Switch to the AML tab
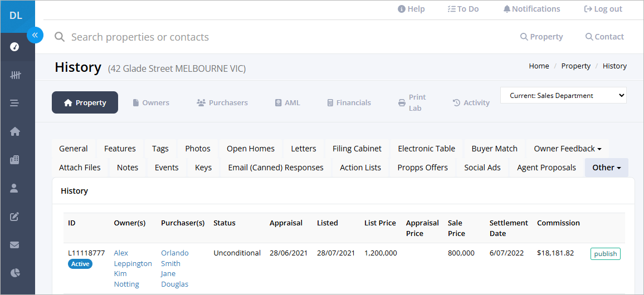 click(287, 102)
